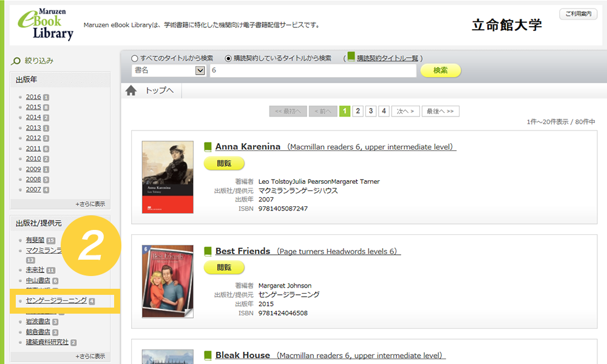607x364 pixels.
Task: Go to the first page via << 最初へ
Action: point(288,112)
